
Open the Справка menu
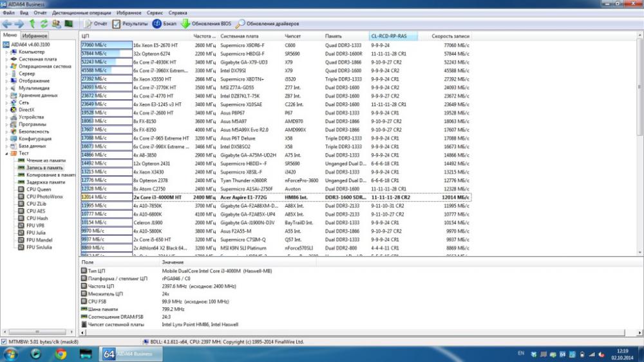tap(178, 13)
